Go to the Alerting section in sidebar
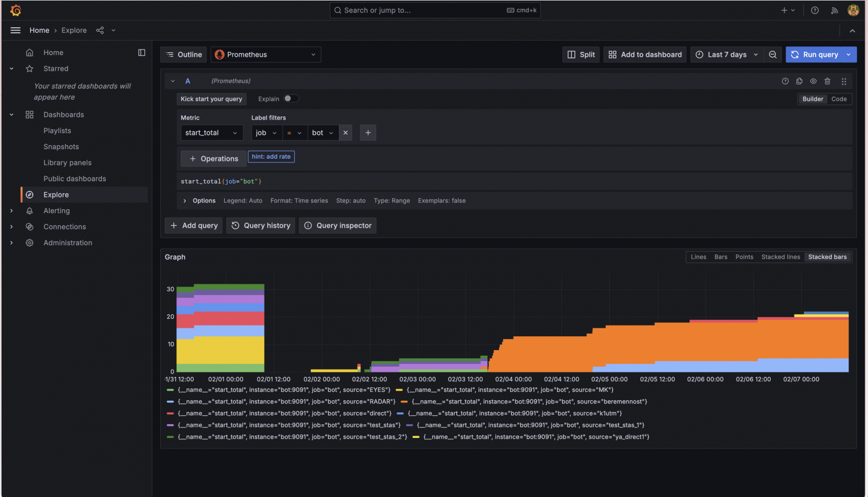 tap(56, 210)
